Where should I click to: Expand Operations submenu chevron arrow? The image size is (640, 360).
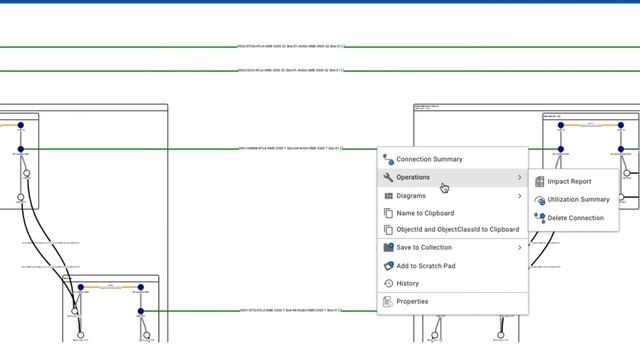coord(520,178)
